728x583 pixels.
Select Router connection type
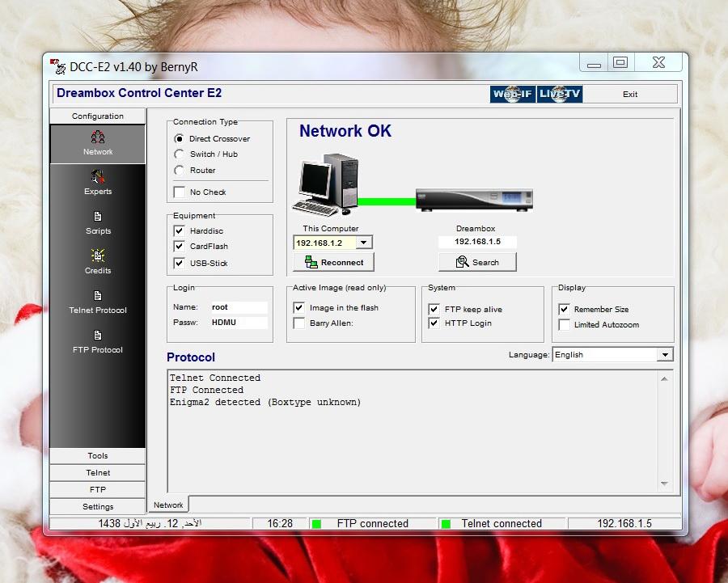click(x=179, y=171)
